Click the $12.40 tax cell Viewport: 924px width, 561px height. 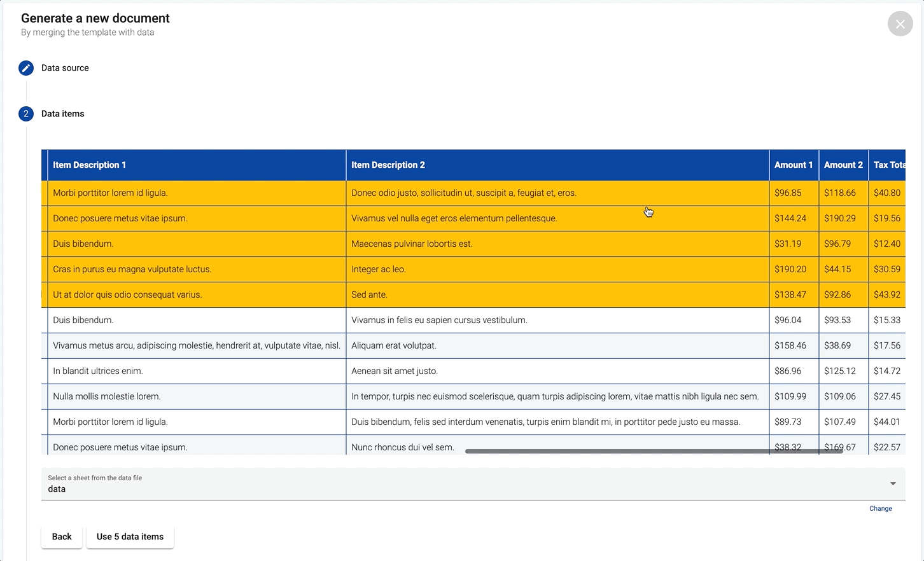(887, 244)
